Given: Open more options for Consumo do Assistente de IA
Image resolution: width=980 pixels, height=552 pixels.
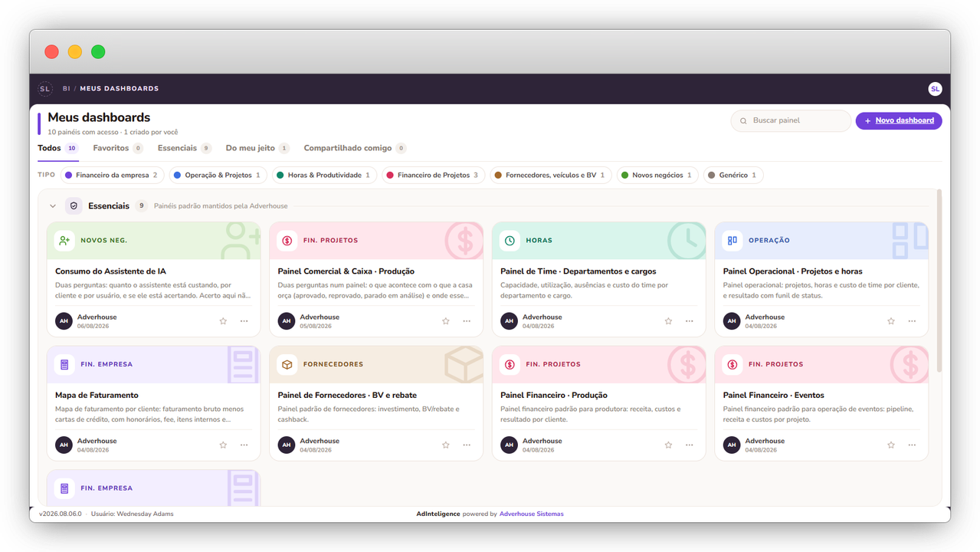Looking at the screenshot, I should pyautogui.click(x=244, y=321).
